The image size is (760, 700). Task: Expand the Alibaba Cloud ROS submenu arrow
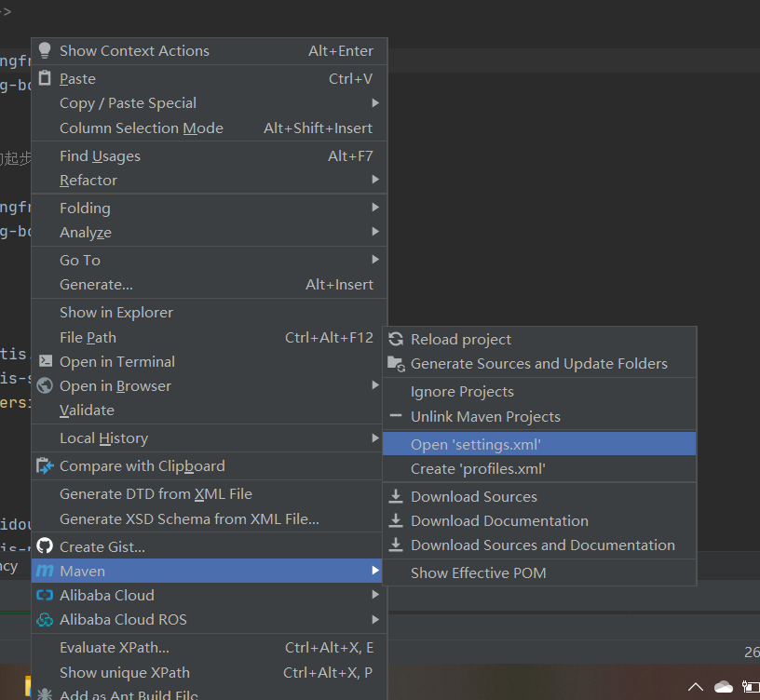[375, 619]
